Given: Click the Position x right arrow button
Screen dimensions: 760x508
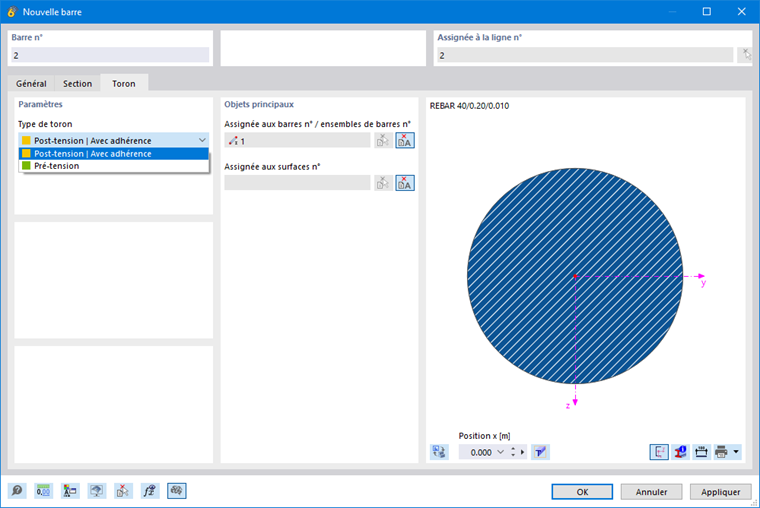Looking at the screenshot, I should [522, 452].
